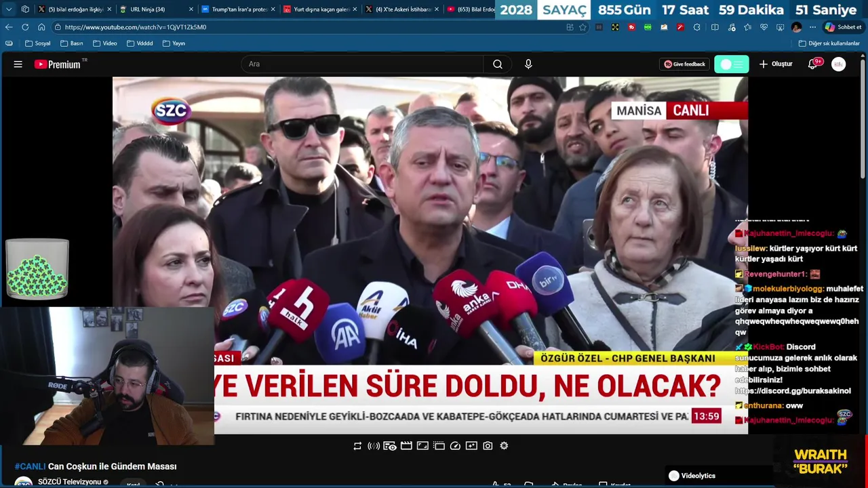
Task: Open the YouTube hamburger guide menu
Action: coord(18,64)
